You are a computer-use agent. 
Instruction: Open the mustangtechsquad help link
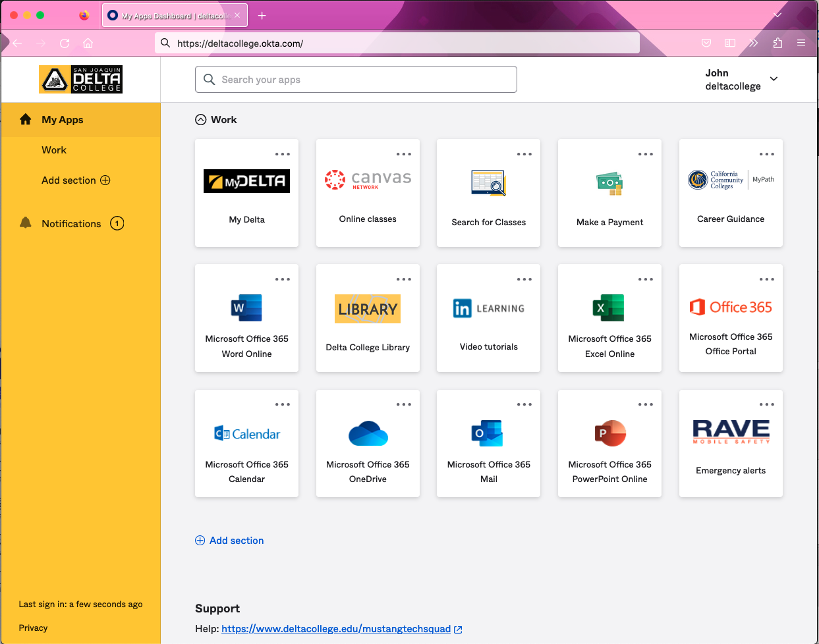(335, 628)
